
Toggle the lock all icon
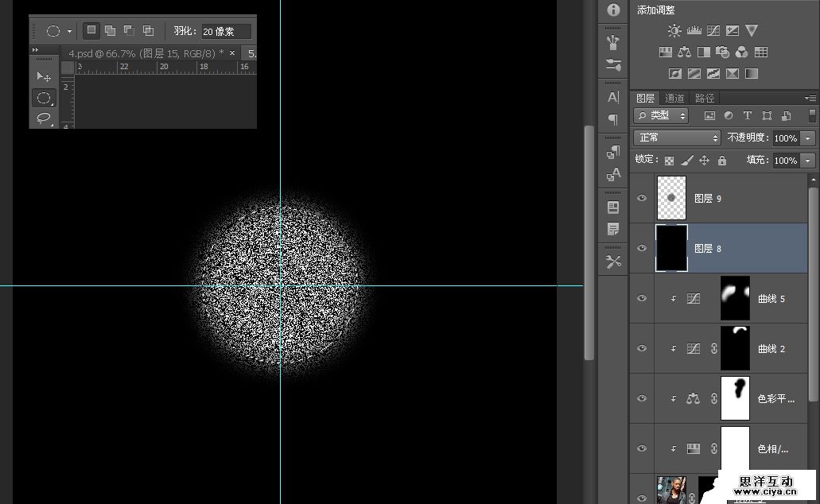(721, 161)
